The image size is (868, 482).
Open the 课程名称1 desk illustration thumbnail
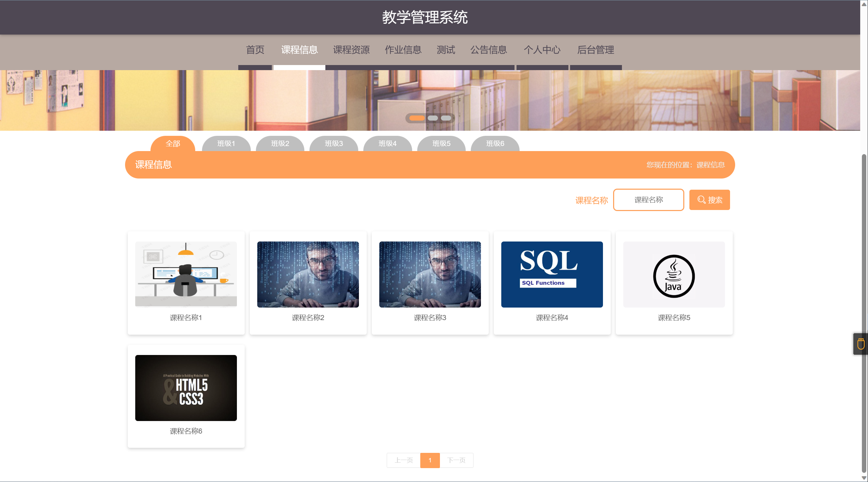pyautogui.click(x=186, y=274)
